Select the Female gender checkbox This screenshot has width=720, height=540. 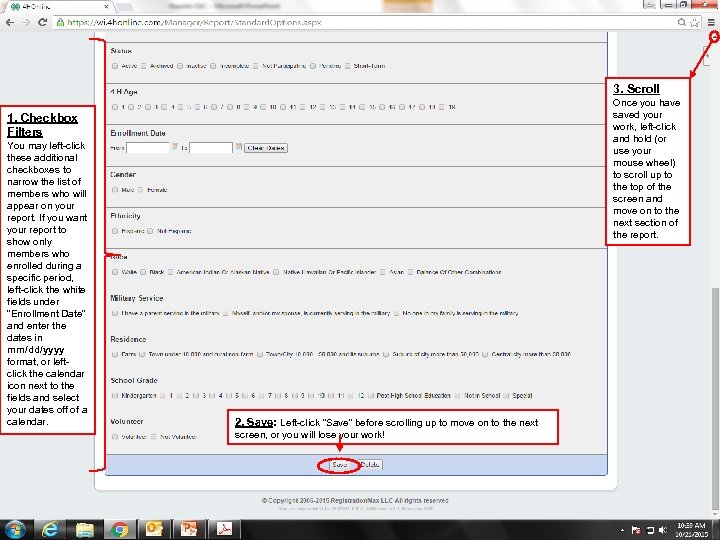pyautogui.click(x=141, y=190)
